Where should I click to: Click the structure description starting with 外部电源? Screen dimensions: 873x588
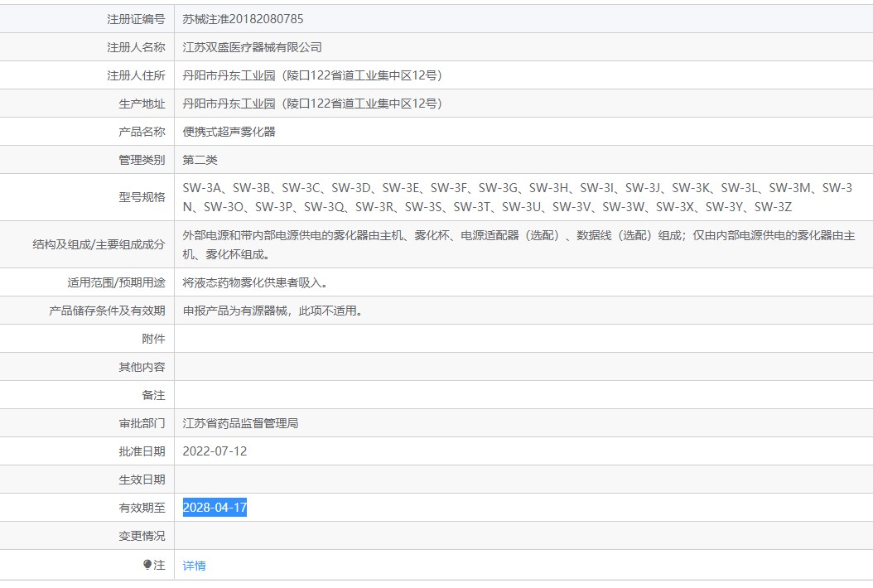(518, 244)
